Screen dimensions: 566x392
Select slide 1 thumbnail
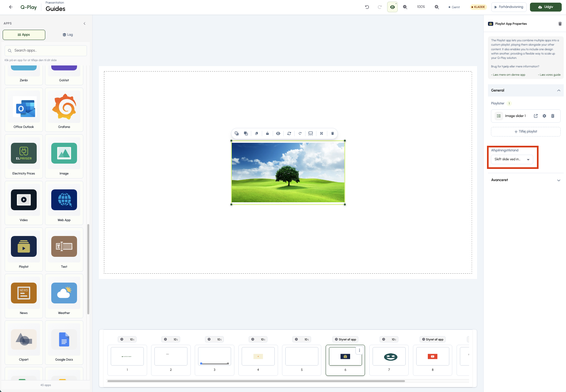point(127,356)
